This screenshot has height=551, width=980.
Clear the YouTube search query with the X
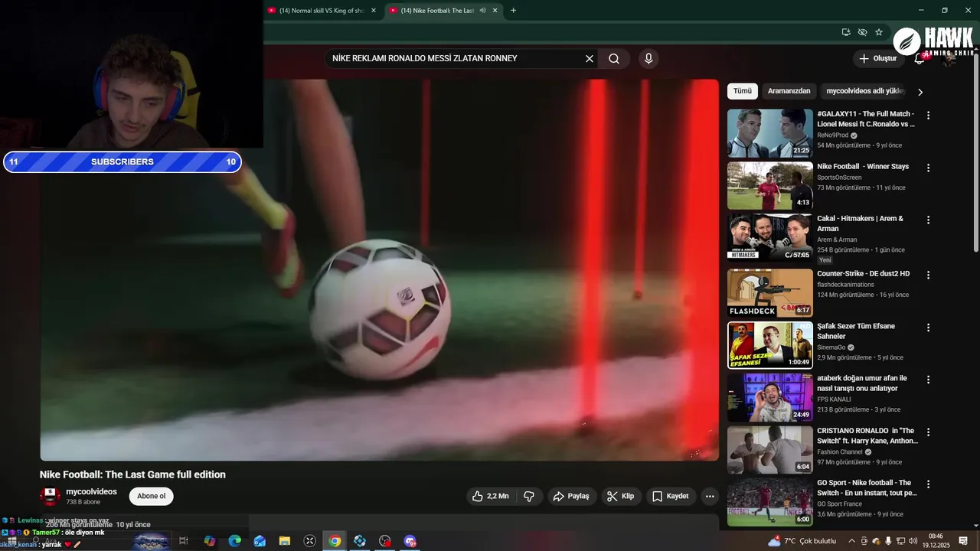click(590, 58)
